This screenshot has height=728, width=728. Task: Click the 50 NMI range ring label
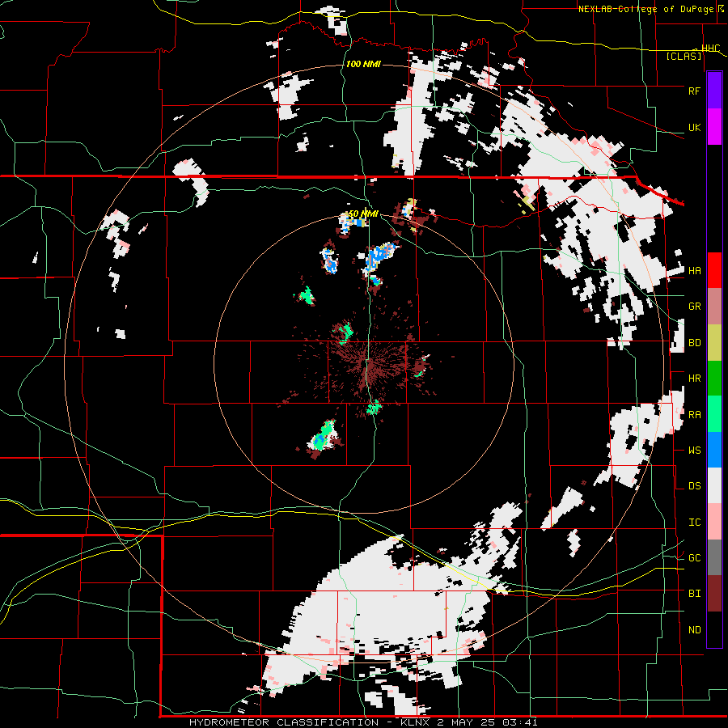pyautogui.click(x=363, y=214)
